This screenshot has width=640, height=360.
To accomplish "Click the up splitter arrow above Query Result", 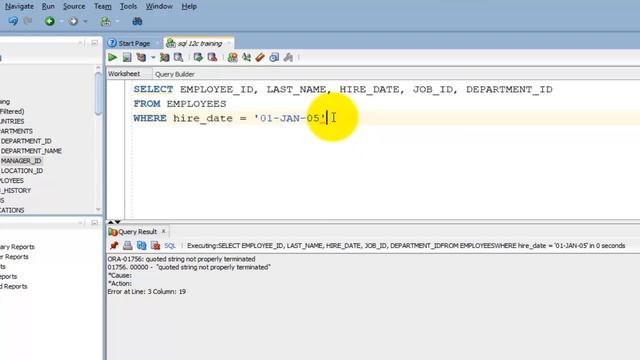I will pyautogui.click(x=111, y=222).
